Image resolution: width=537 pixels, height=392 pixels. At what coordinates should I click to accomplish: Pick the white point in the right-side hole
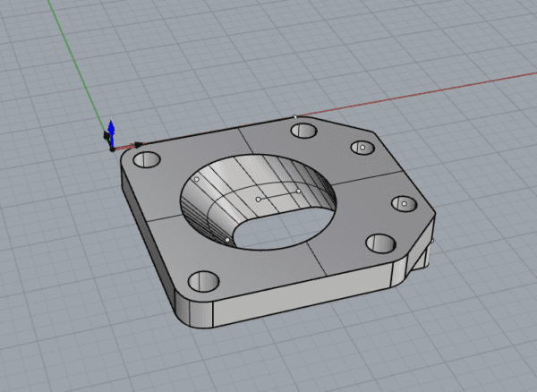(404, 204)
